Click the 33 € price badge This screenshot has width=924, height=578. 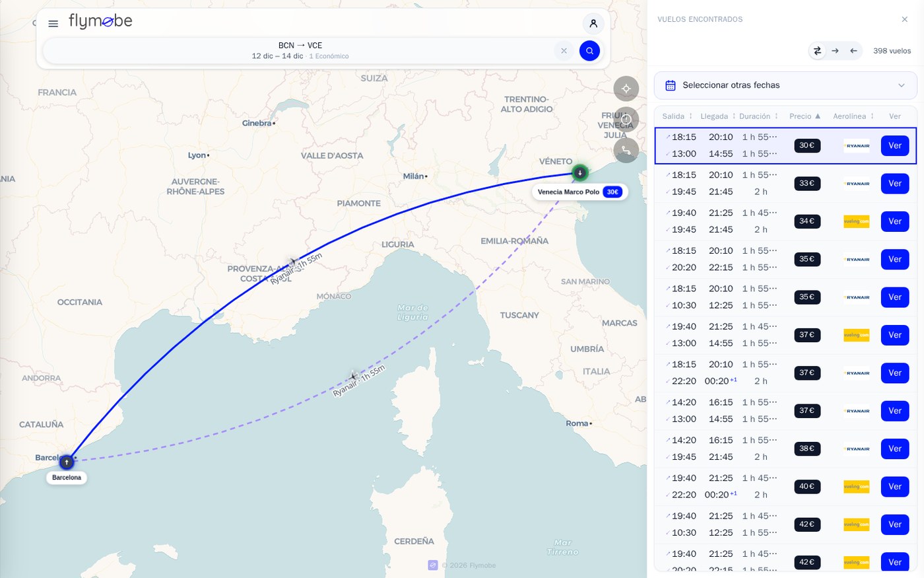pyautogui.click(x=807, y=184)
